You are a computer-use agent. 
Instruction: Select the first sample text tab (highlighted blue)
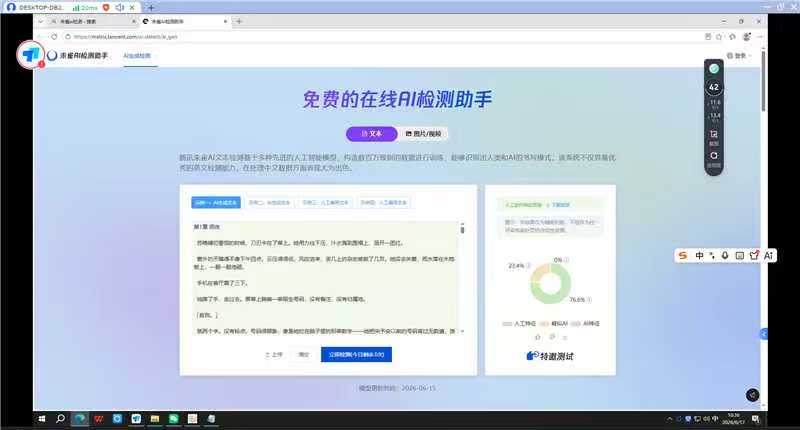pyautogui.click(x=216, y=203)
